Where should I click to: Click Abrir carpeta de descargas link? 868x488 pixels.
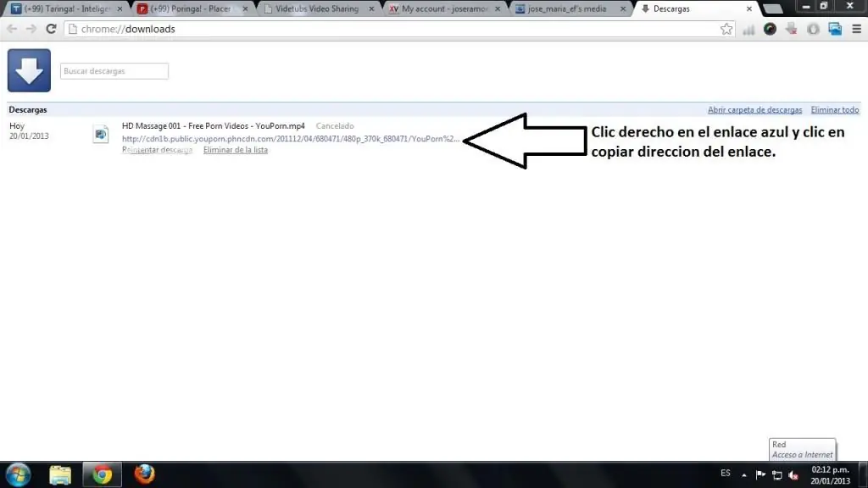[x=754, y=110]
